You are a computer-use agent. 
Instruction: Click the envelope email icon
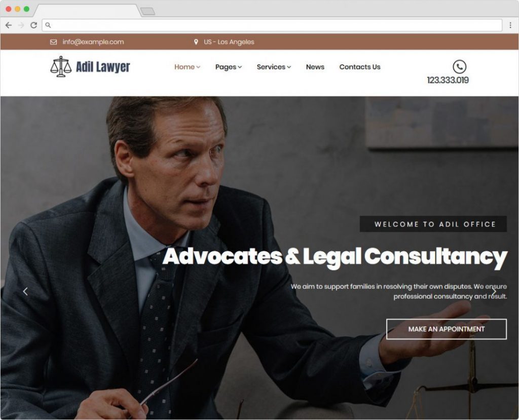click(x=53, y=42)
